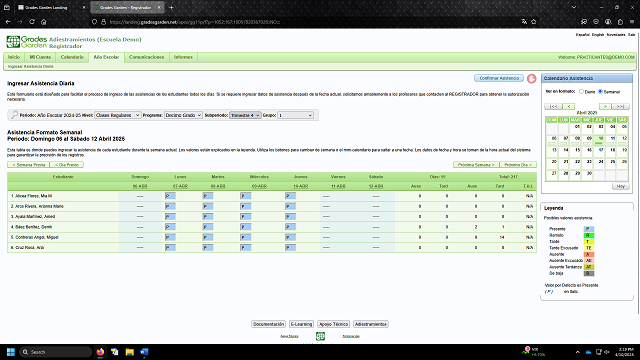Click the Presente blue legend swatch

pos(589,229)
